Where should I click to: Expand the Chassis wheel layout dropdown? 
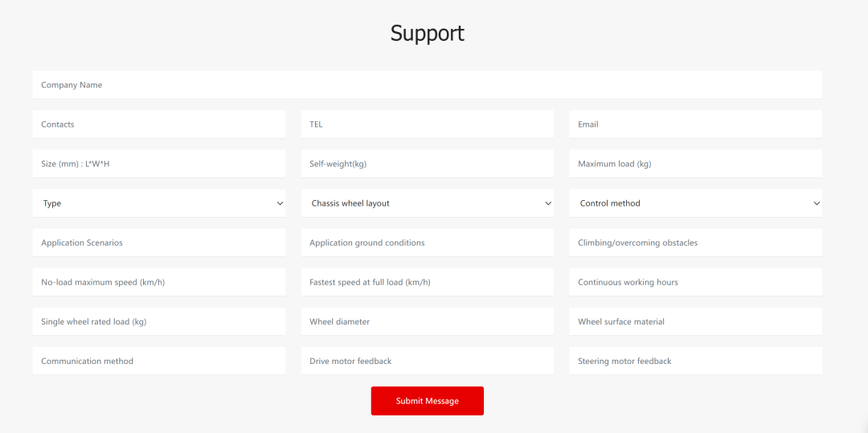tap(427, 203)
